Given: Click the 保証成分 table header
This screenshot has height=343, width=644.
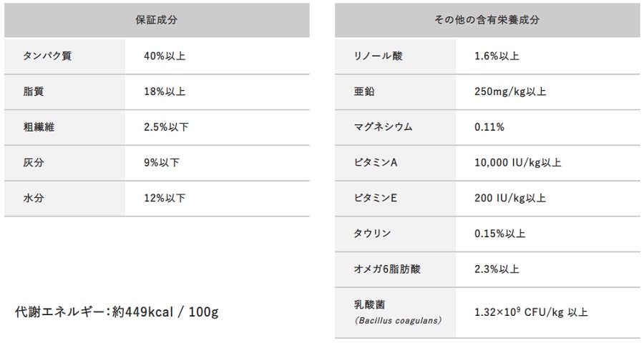Looking at the screenshot, I should [x=157, y=20].
